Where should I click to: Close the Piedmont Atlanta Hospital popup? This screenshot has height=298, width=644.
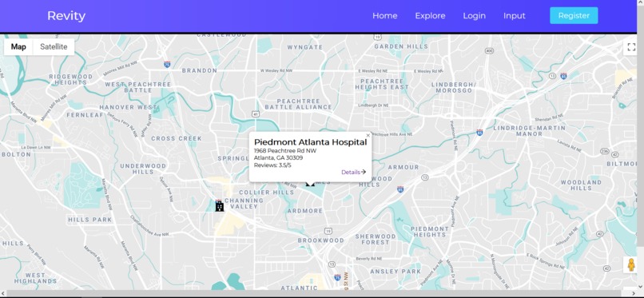point(368,135)
